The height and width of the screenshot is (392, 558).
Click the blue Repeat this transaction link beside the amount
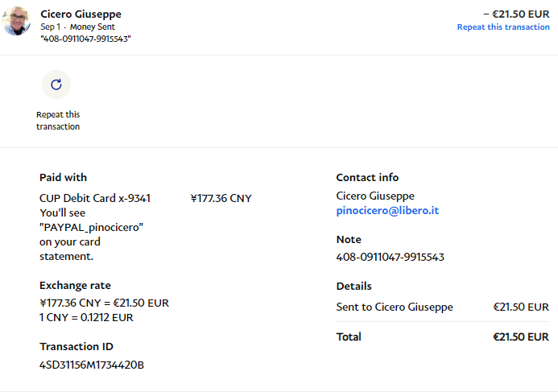(503, 27)
